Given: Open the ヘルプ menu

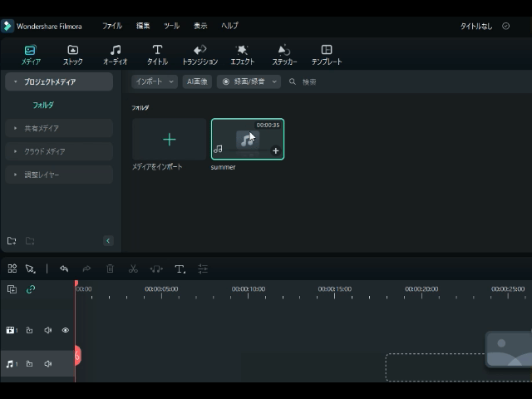Looking at the screenshot, I should point(229,26).
